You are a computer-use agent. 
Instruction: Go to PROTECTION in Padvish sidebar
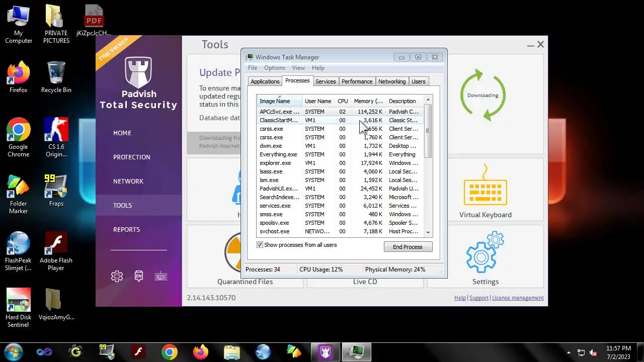point(132,157)
